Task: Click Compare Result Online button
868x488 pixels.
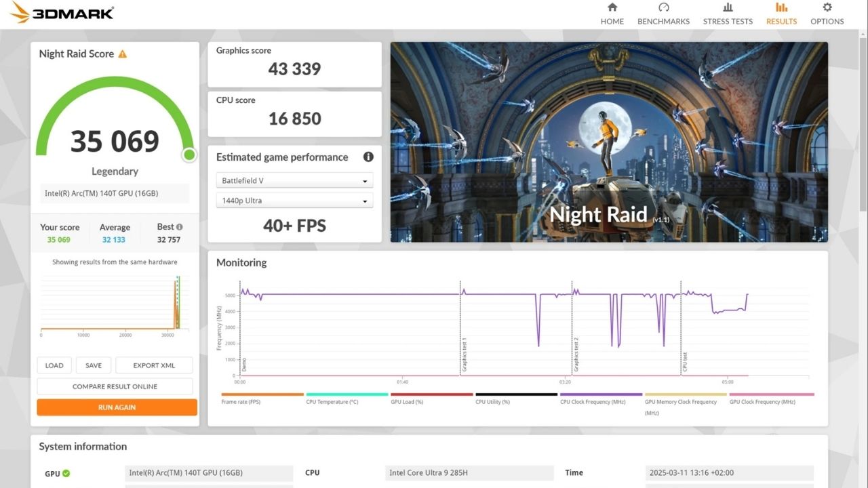Action: pyautogui.click(x=115, y=386)
